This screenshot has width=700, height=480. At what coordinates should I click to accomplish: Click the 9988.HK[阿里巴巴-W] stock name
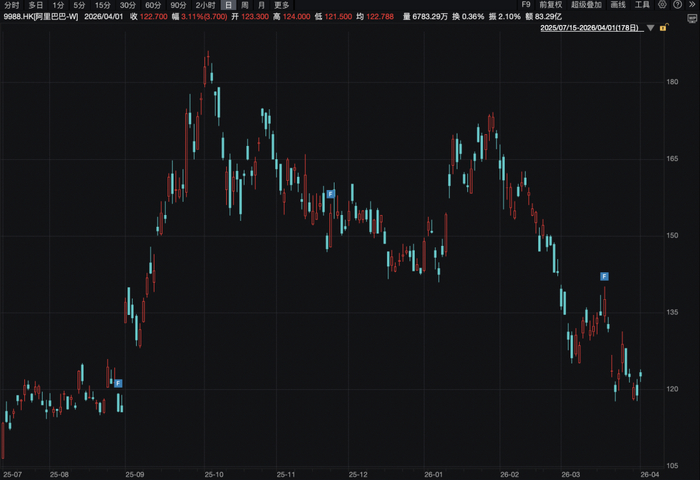pyautogui.click(x=41, y=17)
